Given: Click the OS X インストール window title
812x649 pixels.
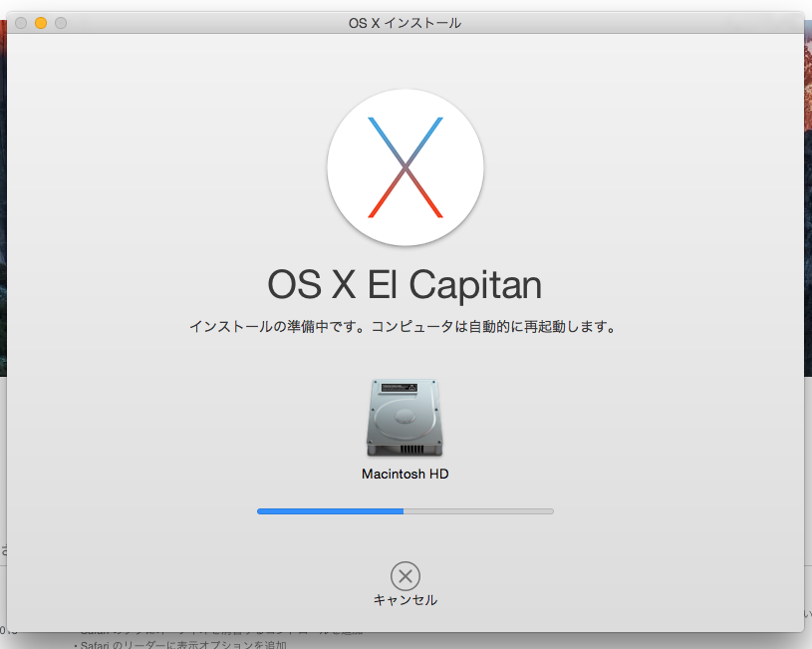Looking at the screenshot, I should tap(405, 23).
